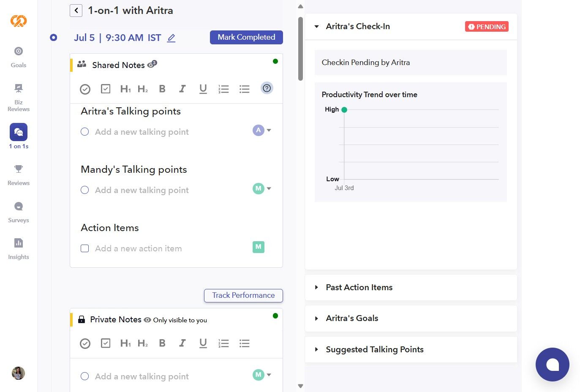This screenshot has height=392, width=580.
Task: Open the dropdown beside avatar A
Action: click(269, 130)
